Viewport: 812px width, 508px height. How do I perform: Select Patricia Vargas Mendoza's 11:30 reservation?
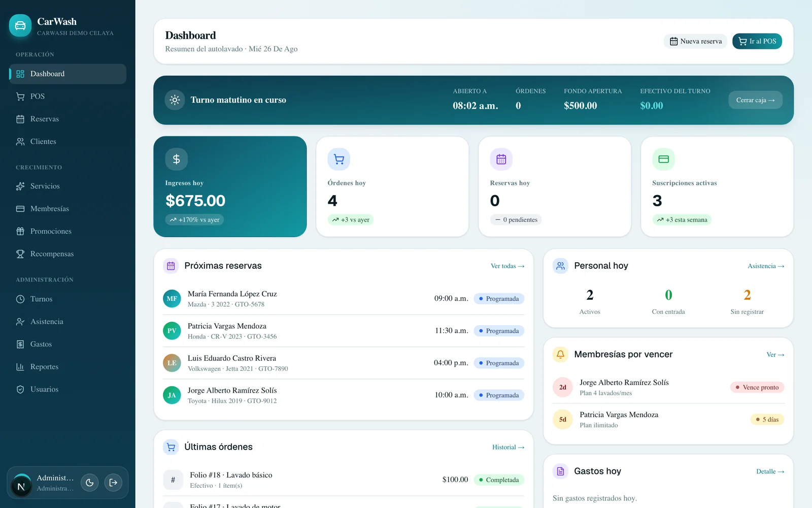(344, 331)
